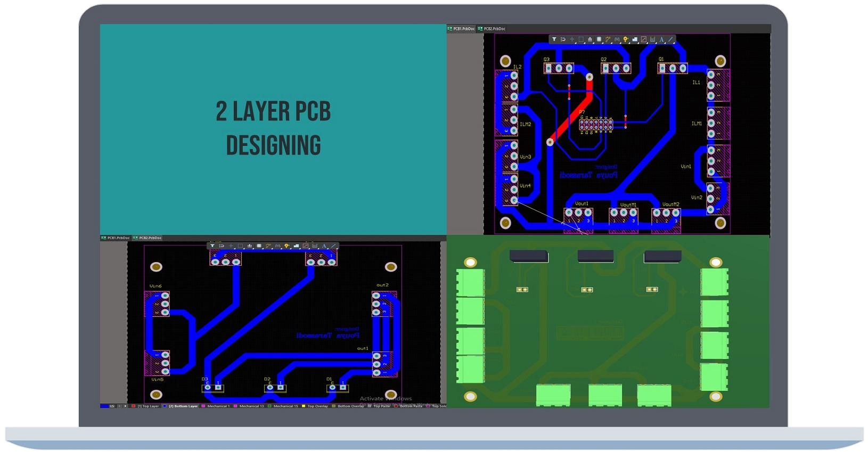The height and width of the screenshot is (458, 868).
Task: Pick the Align objects chart icon in bottom-left toolbar
Action: 249,246
